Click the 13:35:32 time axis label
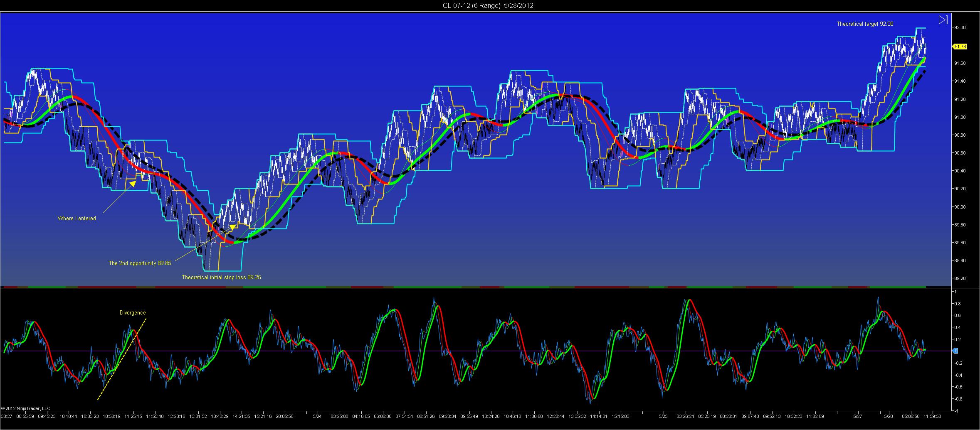Screen dimensions: 980x430 pos(577,416)
